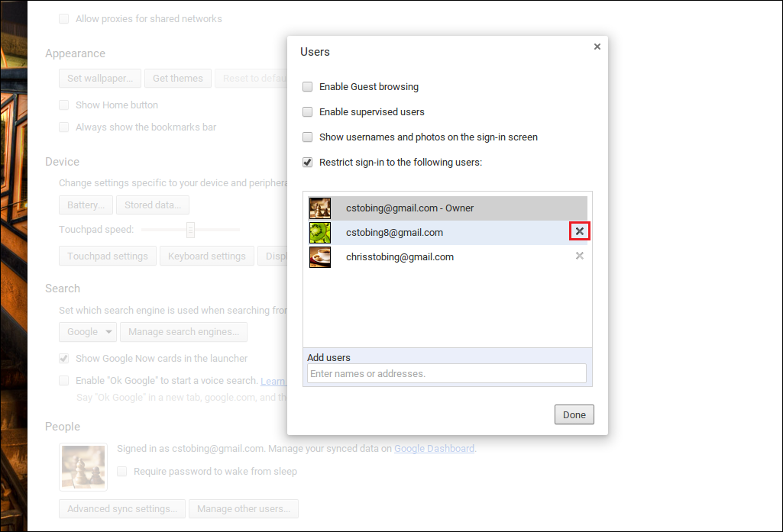
Task: Open Touchpad settings
Action: (108, 256)
